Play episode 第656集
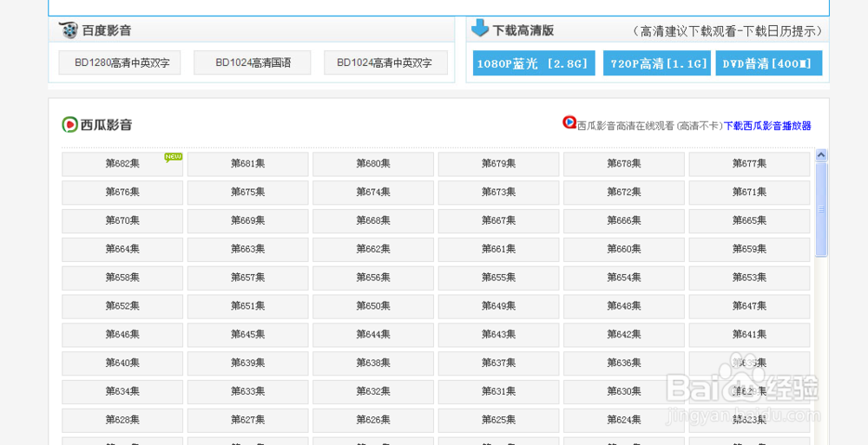 373,278
